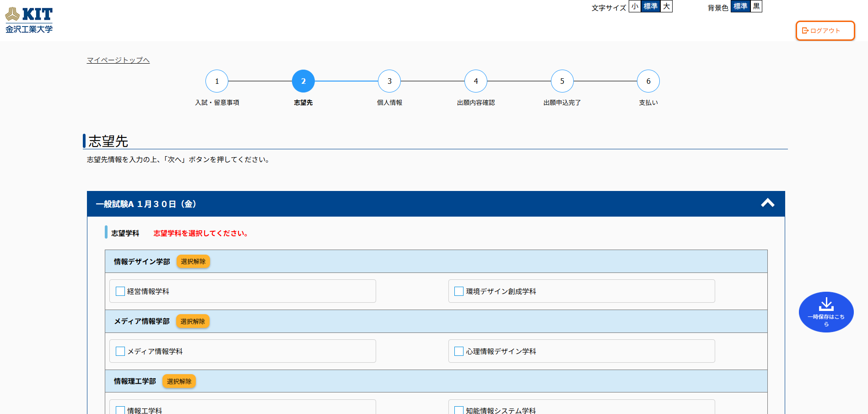Click step 4 出願内容確認 circle

476,81
